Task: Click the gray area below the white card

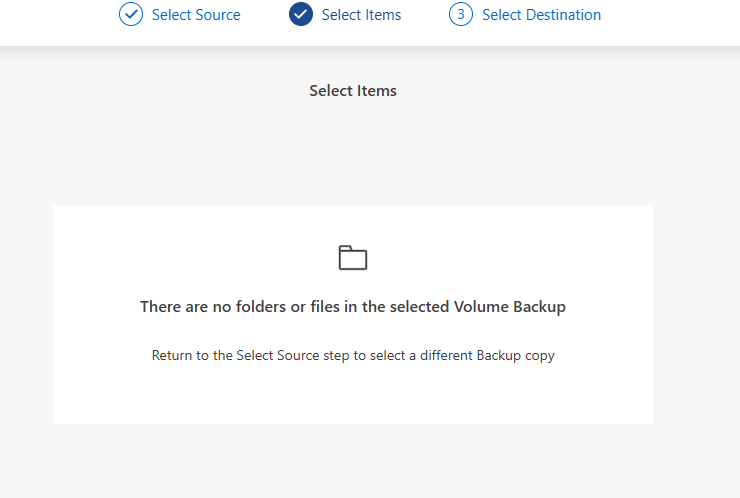Action: point(353,460)
